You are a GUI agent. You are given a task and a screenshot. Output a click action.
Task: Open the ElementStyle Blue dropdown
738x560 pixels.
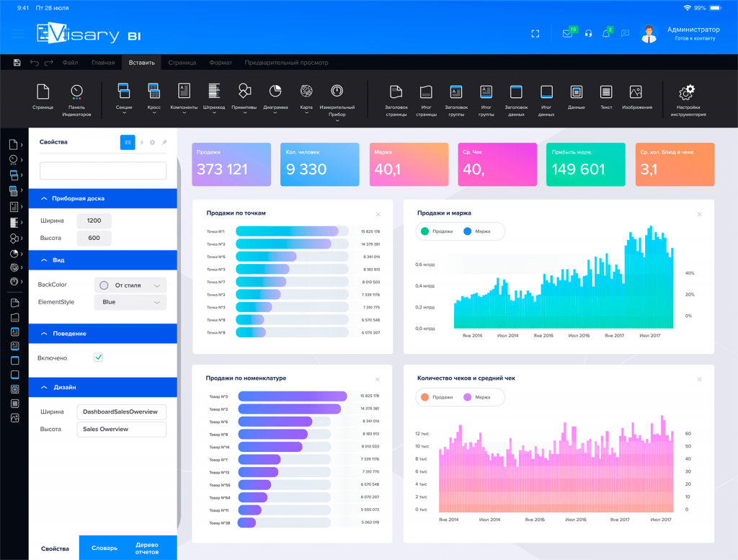[130, 302]
